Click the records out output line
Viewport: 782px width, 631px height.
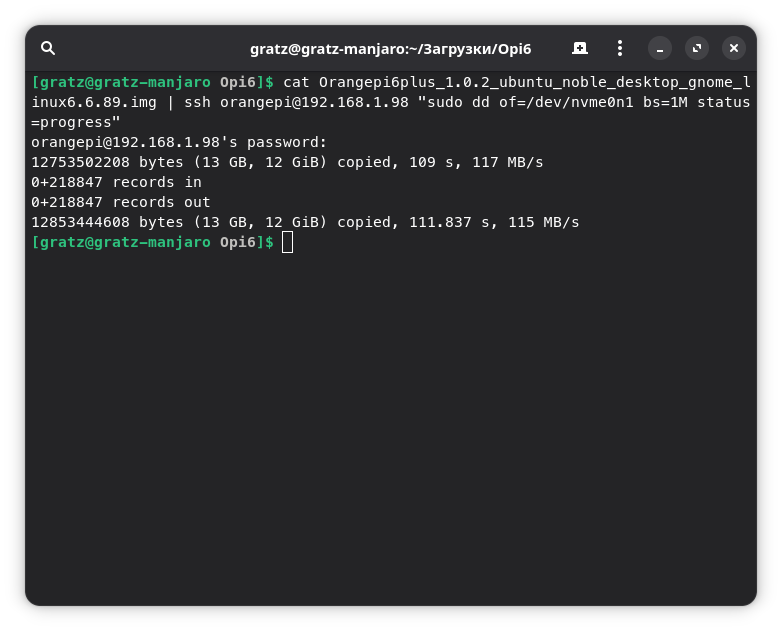pyautogui.click(x=121, y=202)
